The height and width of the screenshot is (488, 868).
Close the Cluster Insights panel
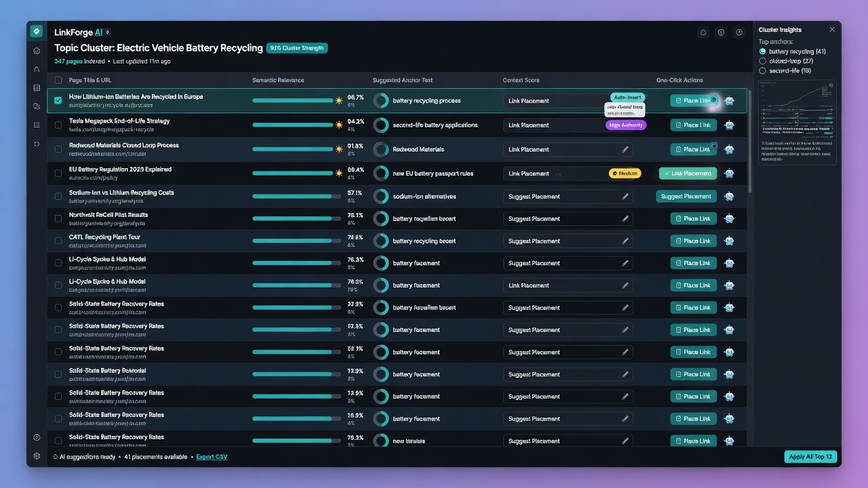(x=832, y=30)
